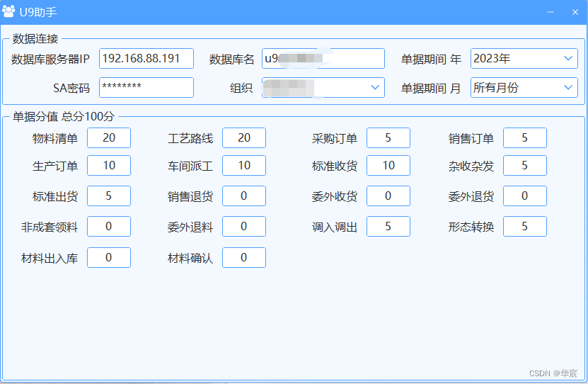This screenshot has height=384, width=588.
Task: Open the 单据期间 年 dropdown showing 2023年
Action: (x=524, y=59)
